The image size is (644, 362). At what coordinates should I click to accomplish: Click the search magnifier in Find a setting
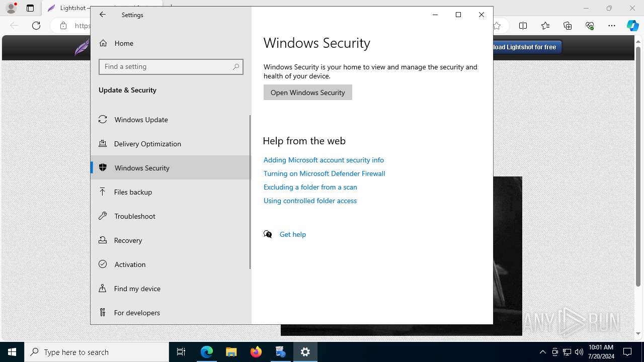pos(235,66)
